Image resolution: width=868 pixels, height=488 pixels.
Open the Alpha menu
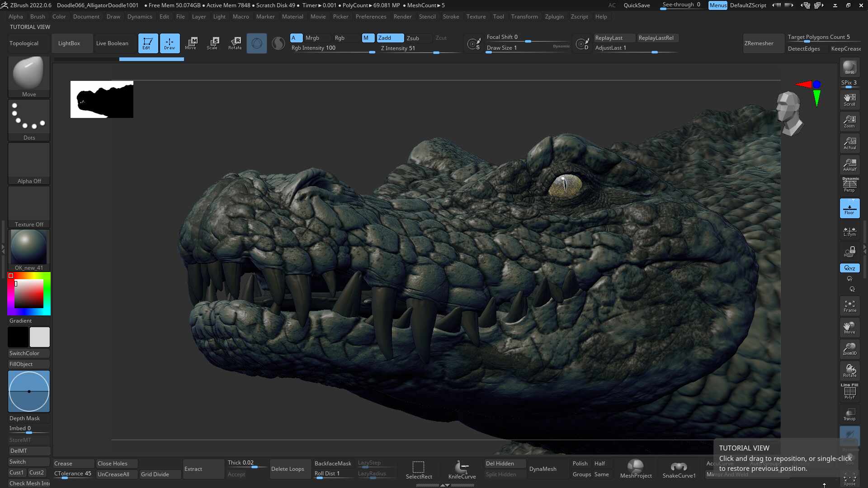(x=16, y=17)
